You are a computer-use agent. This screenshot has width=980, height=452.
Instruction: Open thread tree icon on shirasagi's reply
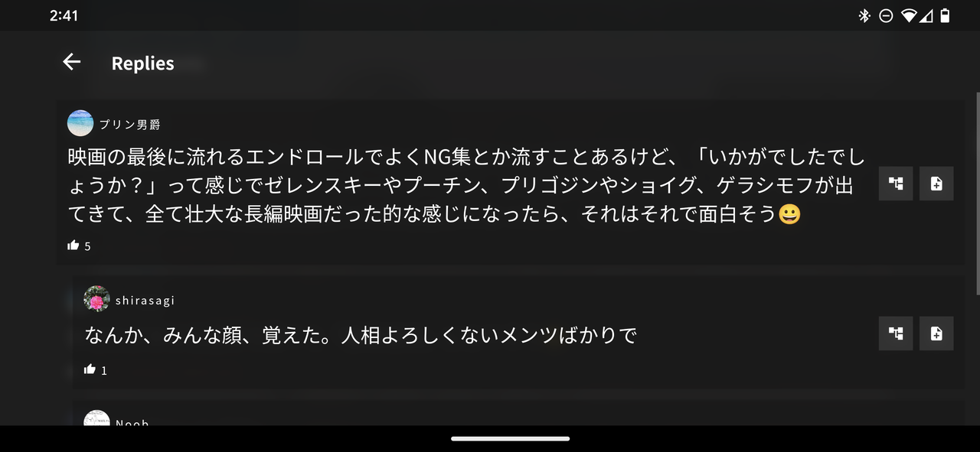pos(896,333)
